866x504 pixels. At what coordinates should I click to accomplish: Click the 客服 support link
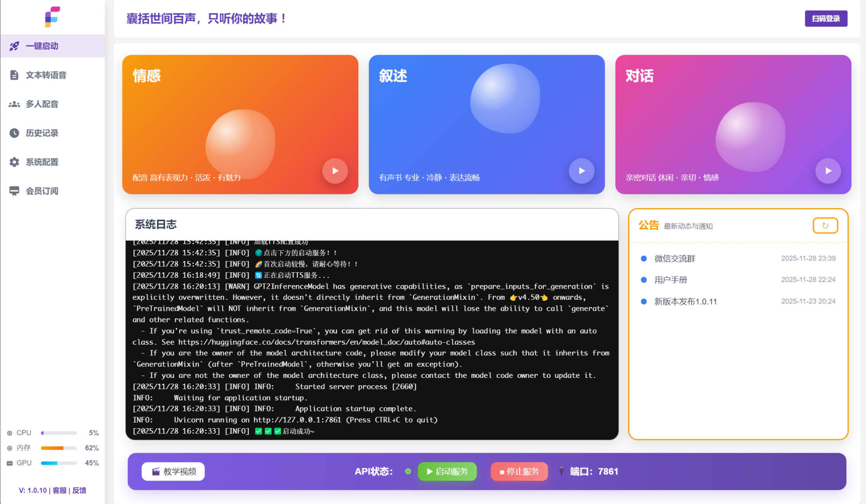point(59,490)
